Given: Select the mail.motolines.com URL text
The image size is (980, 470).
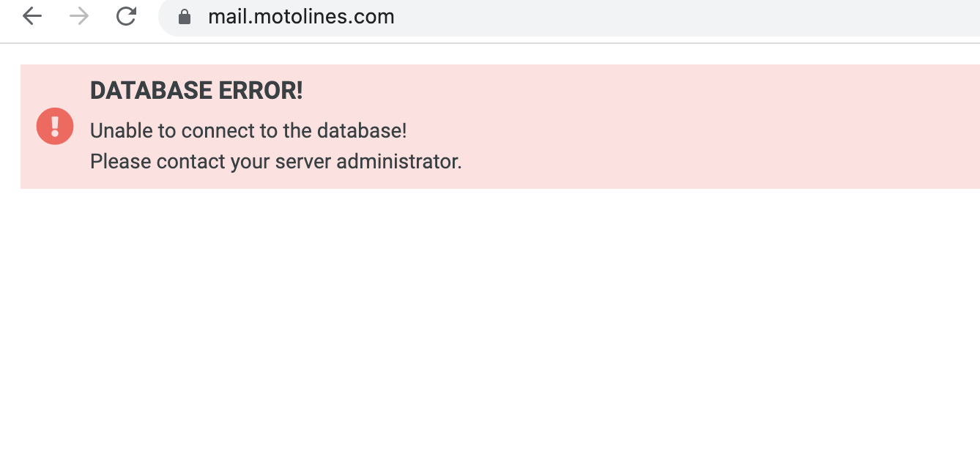Looking at the screenshot, I should [x=301, y=17].
